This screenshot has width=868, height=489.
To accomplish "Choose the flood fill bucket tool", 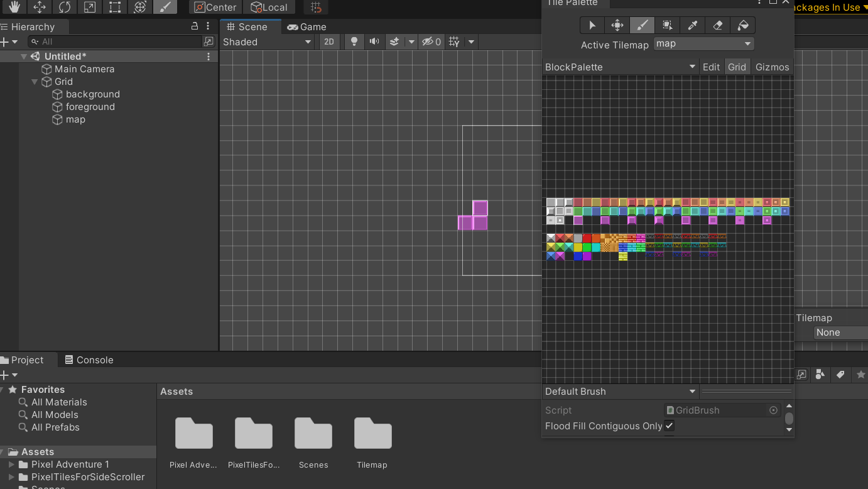I will pos(742,25).
